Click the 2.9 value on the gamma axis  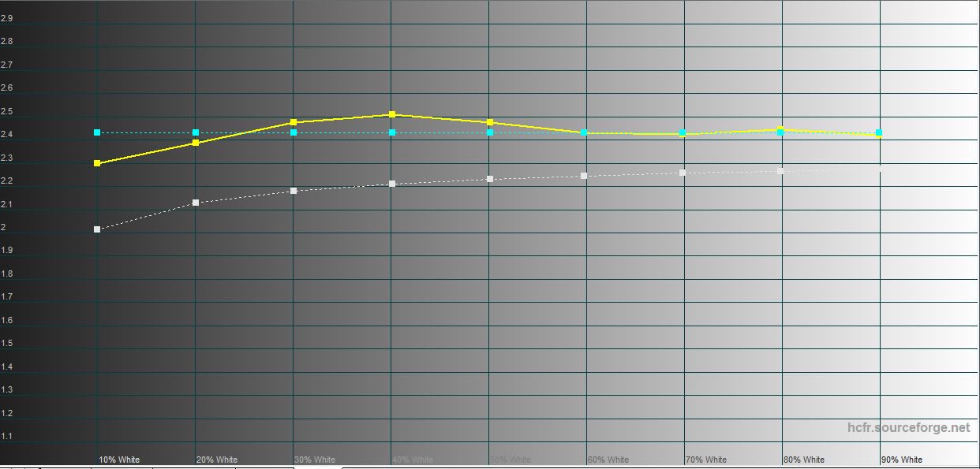[6, 18]
